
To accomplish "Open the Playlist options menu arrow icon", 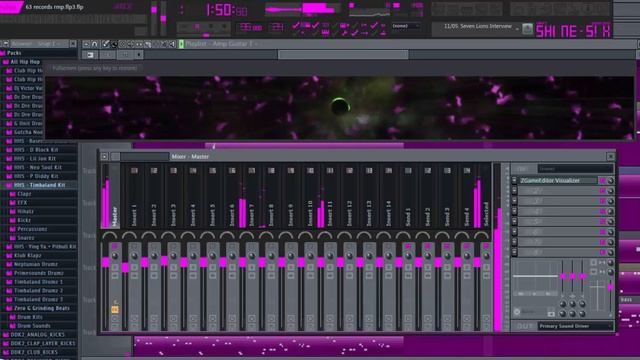I will pos(86,44).
